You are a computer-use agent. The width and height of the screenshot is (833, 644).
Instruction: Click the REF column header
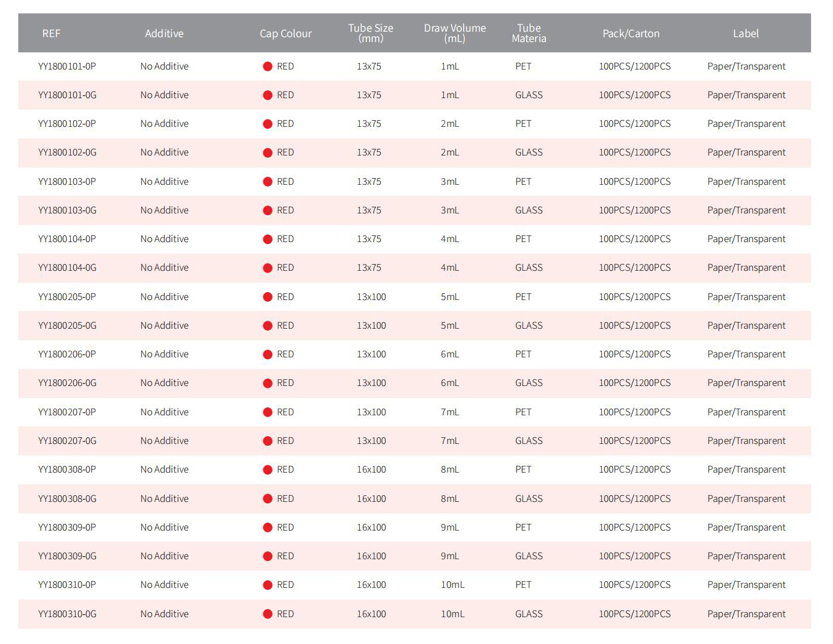click(51, 34)
